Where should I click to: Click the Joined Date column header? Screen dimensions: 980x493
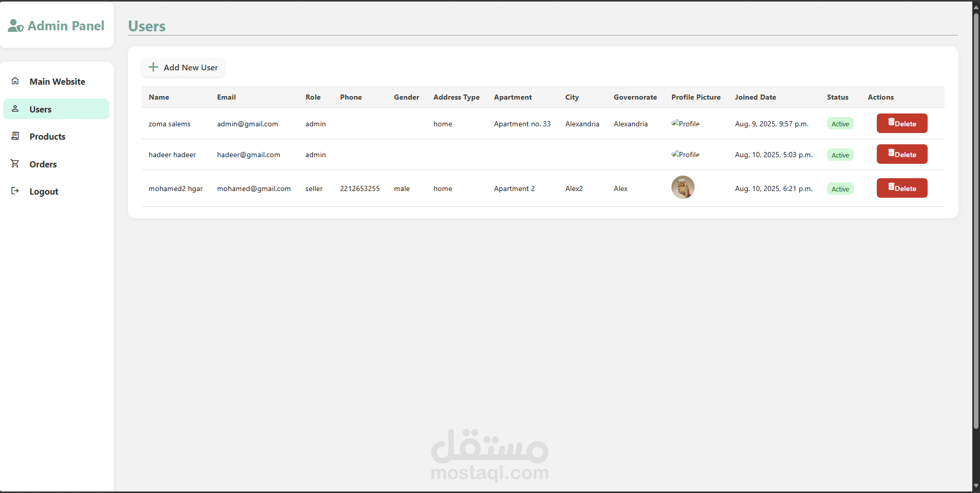[755, 97]
